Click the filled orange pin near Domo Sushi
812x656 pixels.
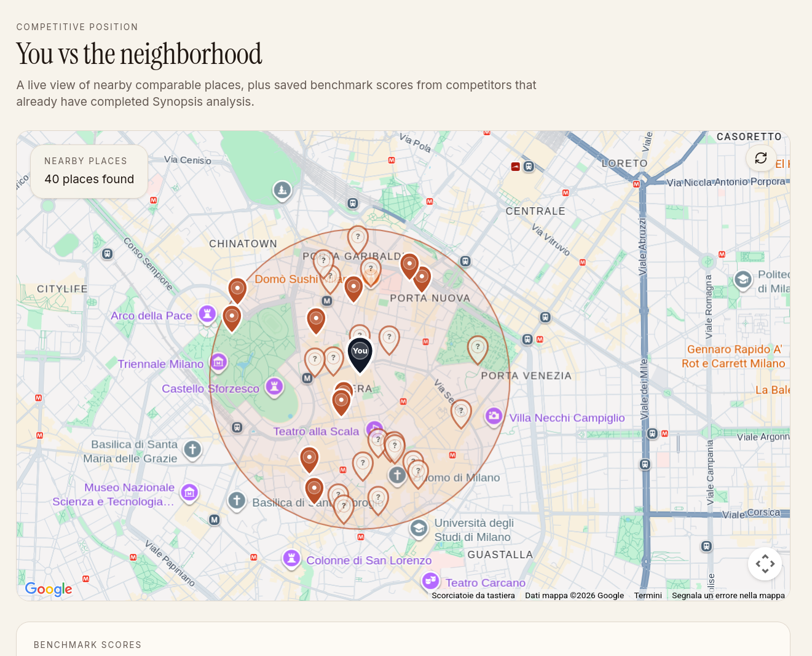click(x=353, y=289)
